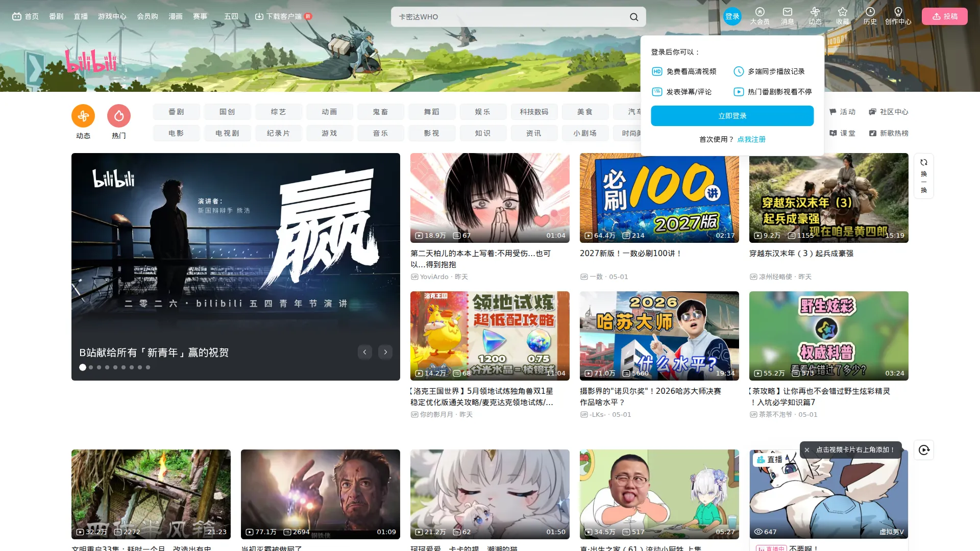Image resolution: width=980 pixels, height=551 pixels.
Task: Open the 领地试炼超低配攻略 video thumbnail
Action: click(489, 336)
